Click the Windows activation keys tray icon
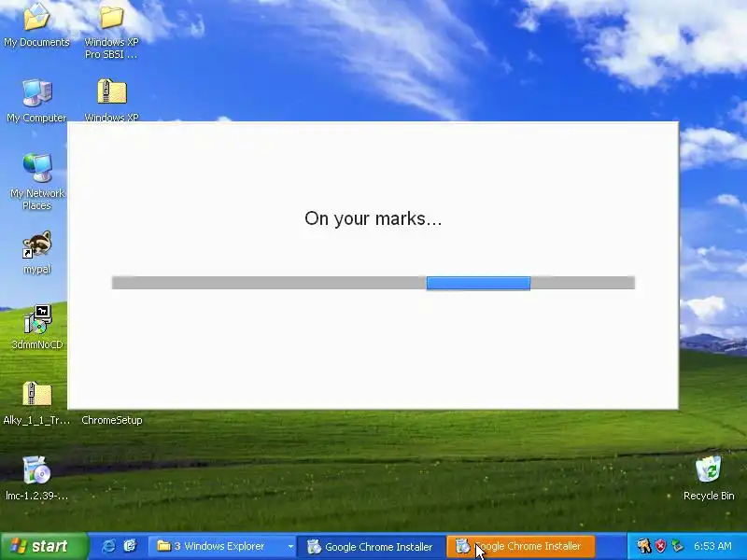The width and height of the screenshot is (747, 560). (643, 546)
